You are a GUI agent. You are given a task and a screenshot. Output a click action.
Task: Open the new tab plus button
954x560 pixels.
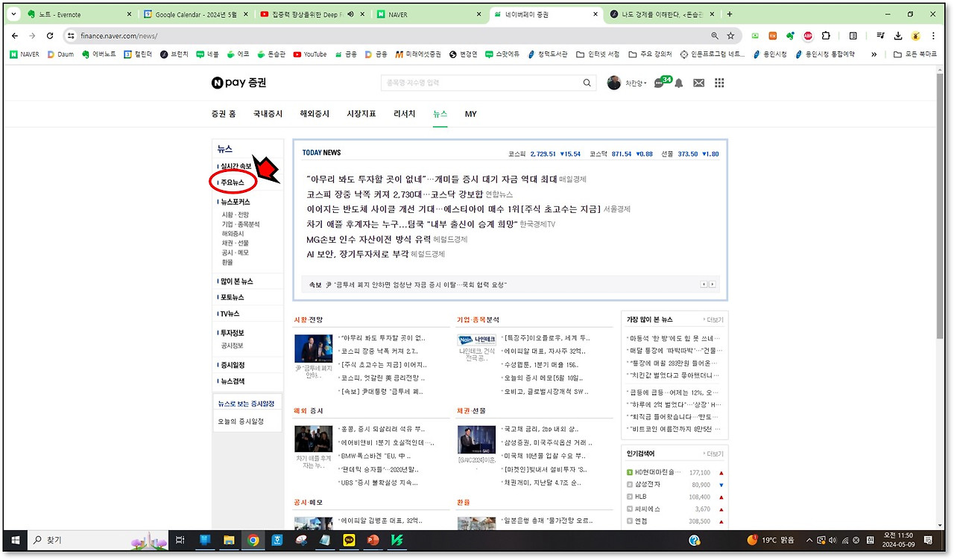[730, 14]
